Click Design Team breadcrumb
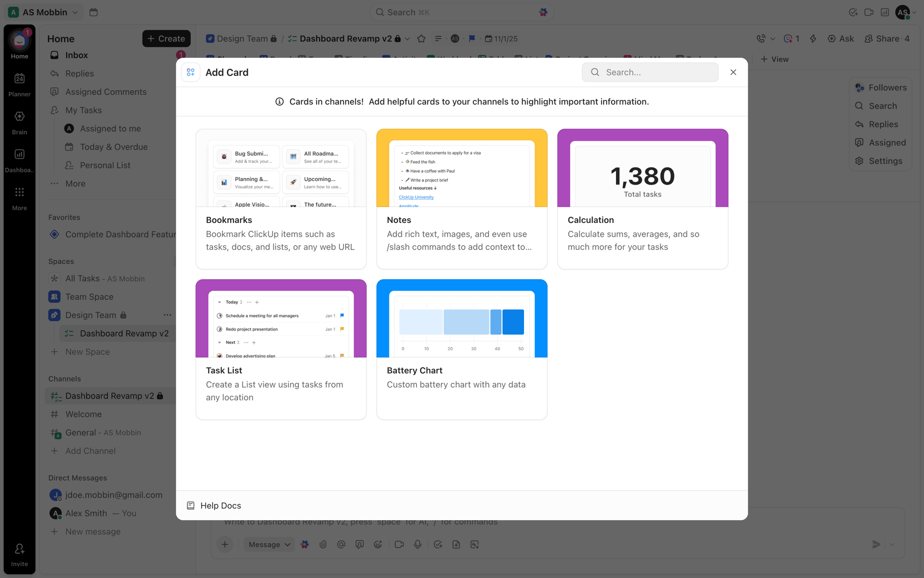 click(241, 39)
